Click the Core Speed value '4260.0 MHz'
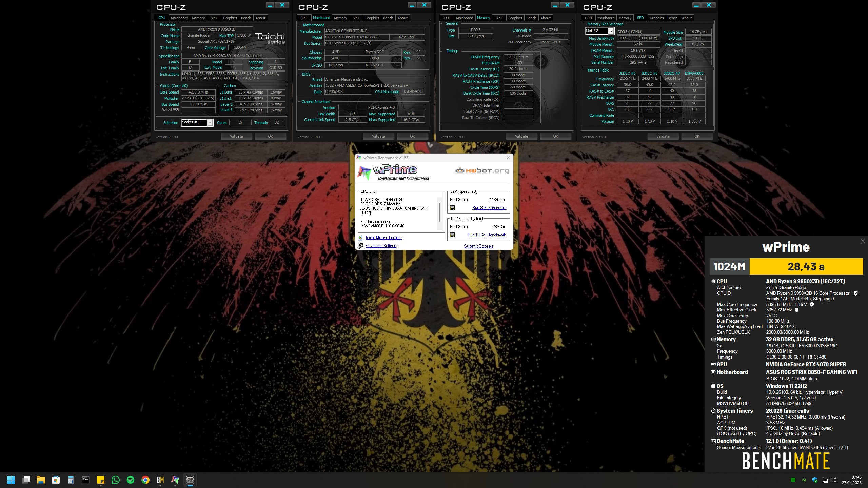868x488 pixels. 198,92
